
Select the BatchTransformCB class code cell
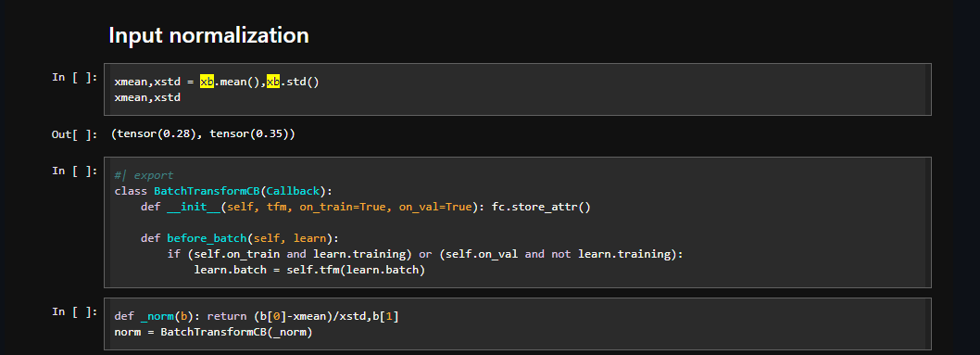tap(518, 222)
